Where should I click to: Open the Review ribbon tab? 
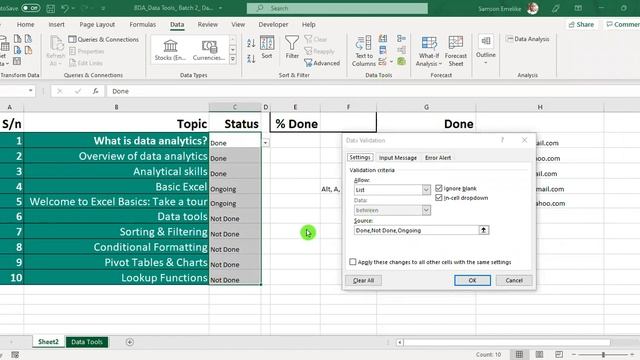tap(207, 24)
